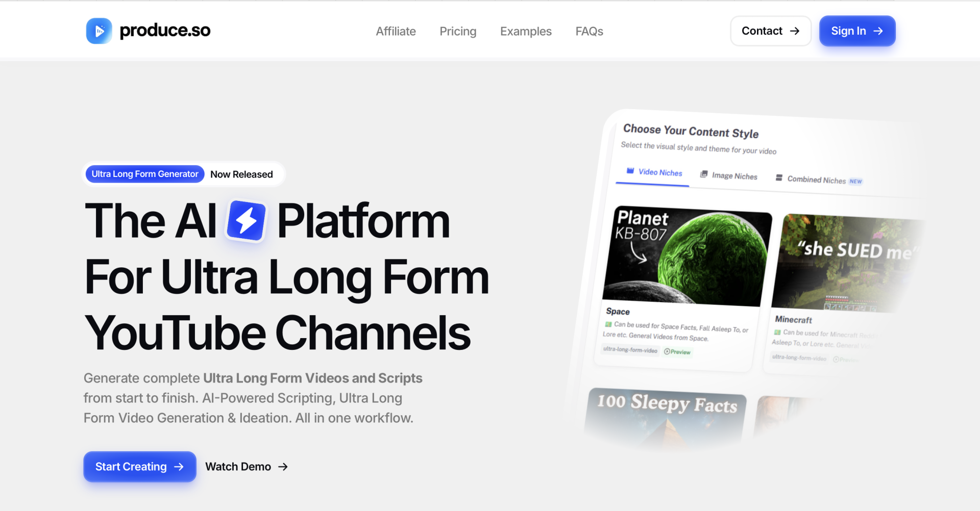Click "Select the visual style and theme" subtitle
980x511 pixels.
(x=698, y=148)
